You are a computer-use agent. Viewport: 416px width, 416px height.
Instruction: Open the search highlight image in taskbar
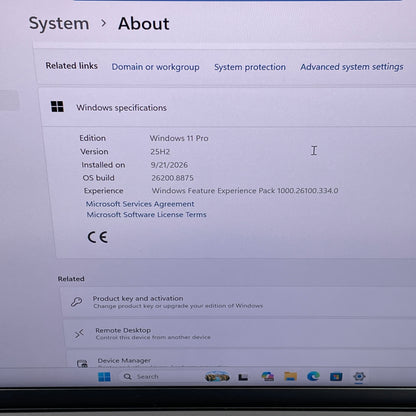pos(217,377)
